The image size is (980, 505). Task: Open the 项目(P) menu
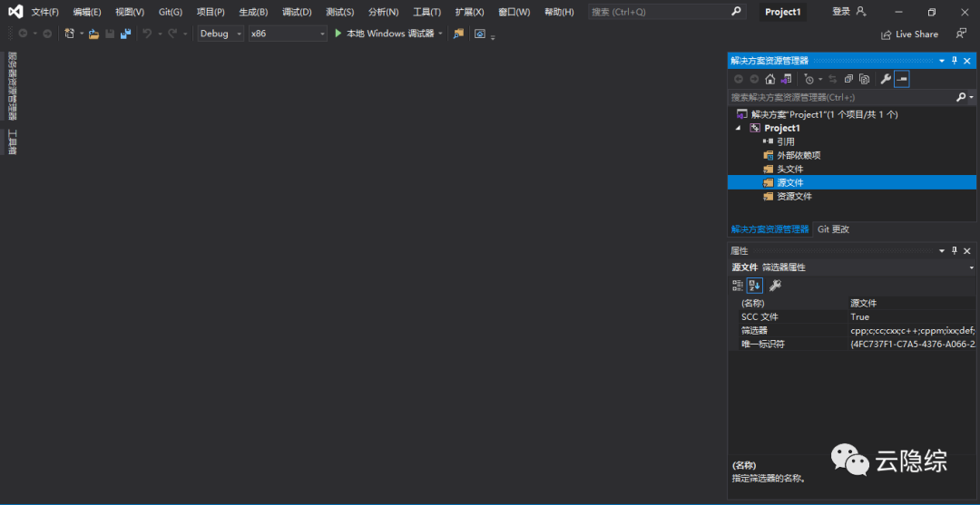[211, 12]
